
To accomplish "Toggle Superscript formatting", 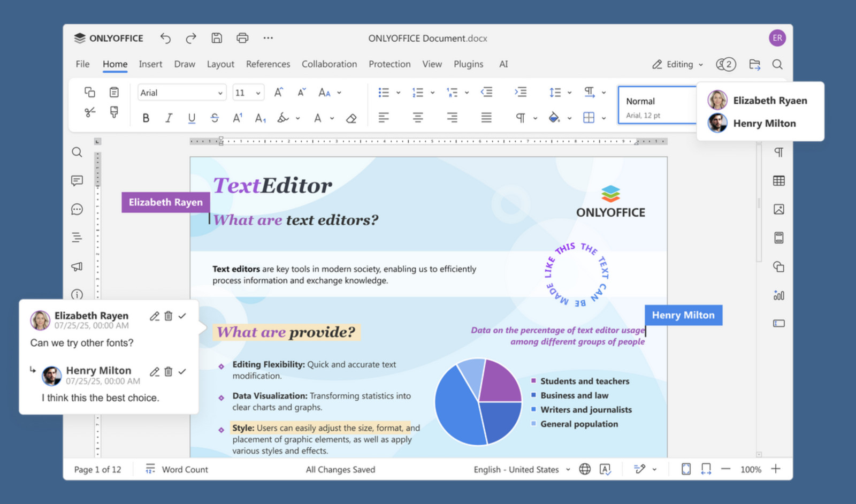I will (238, 118).
